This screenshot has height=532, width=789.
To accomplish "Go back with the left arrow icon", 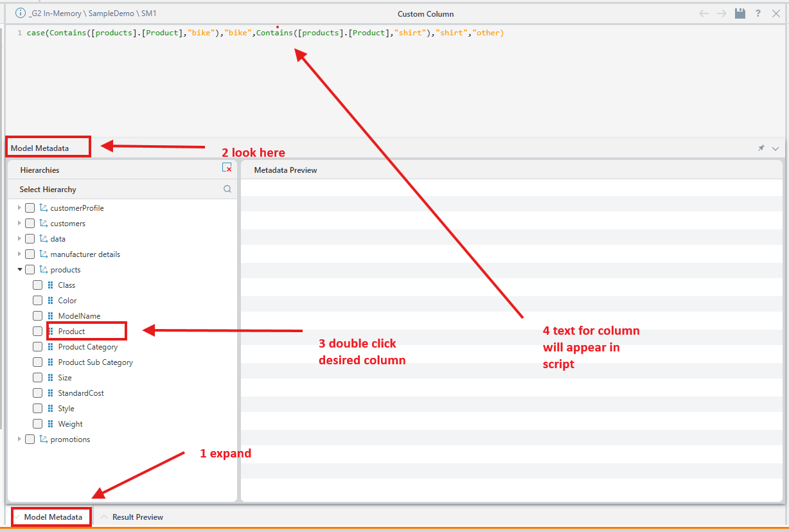I will [x=704, y=13].
